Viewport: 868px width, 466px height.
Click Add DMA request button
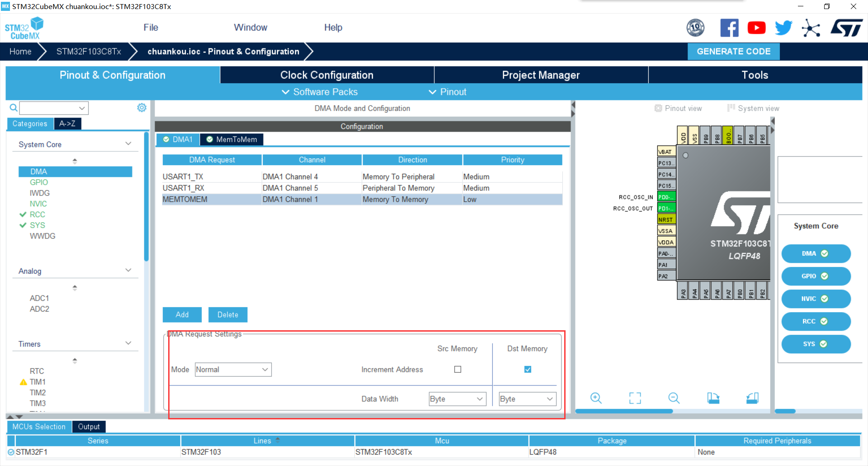182,315
